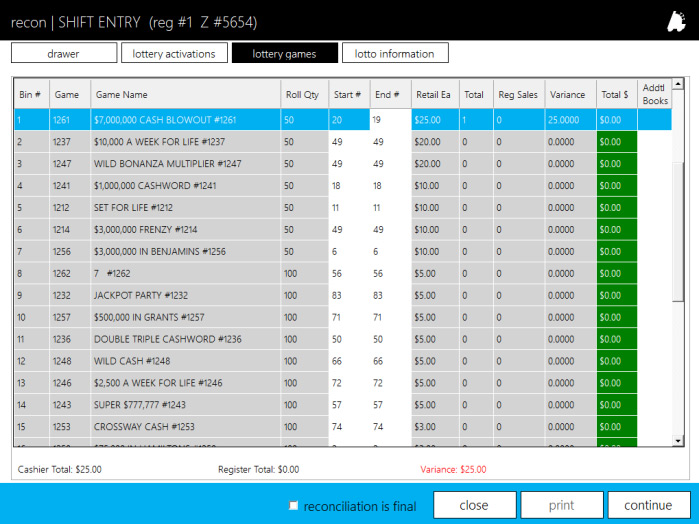This screenshot has width=699, height=524.
Task: Click the red Variance: $25.00 label
Action: point(453,469)
